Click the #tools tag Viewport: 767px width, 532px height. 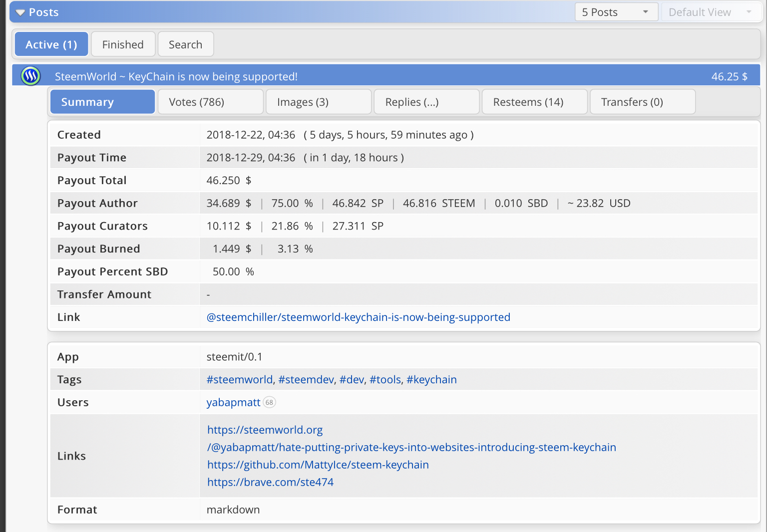tap(385, 379)
